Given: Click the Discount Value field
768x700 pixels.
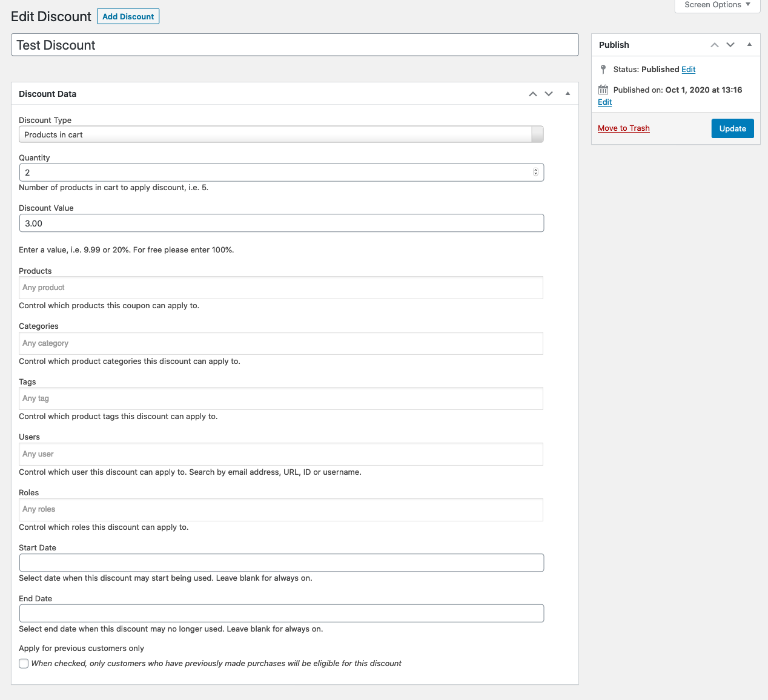Looking at the screenshot, I should (281, 223).
